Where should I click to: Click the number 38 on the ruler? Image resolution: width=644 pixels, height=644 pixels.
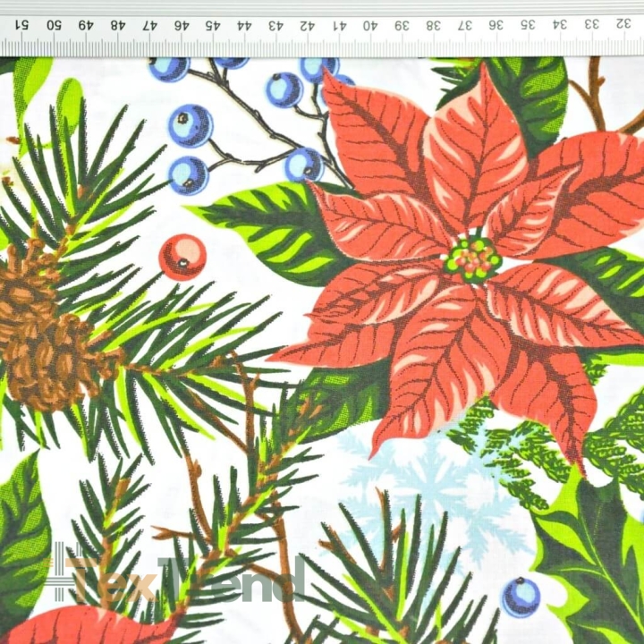click(433, 25)
